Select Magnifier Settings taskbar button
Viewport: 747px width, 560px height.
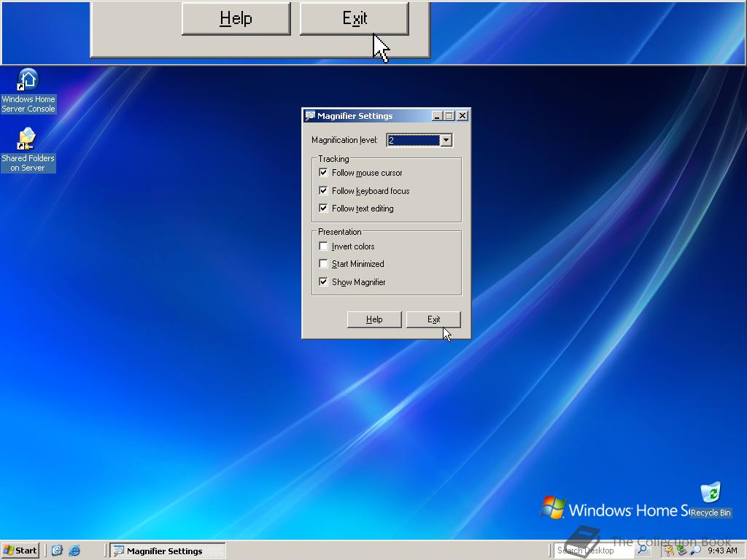coord(167,551)
